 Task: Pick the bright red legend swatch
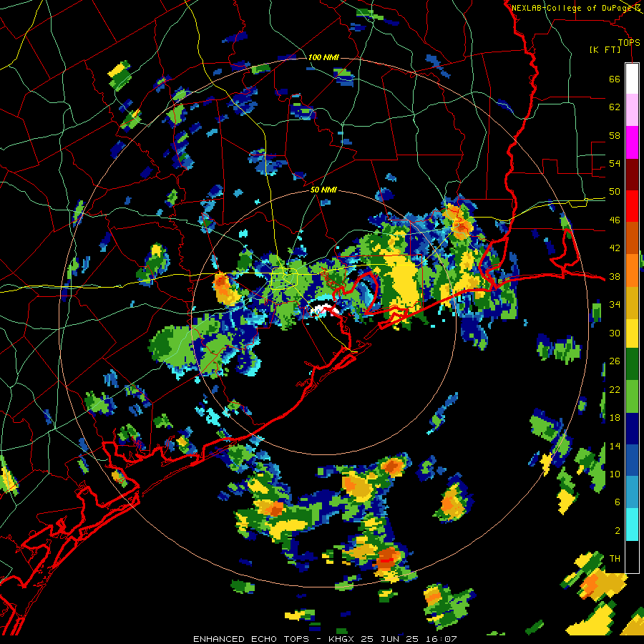(x=632, y=206)
